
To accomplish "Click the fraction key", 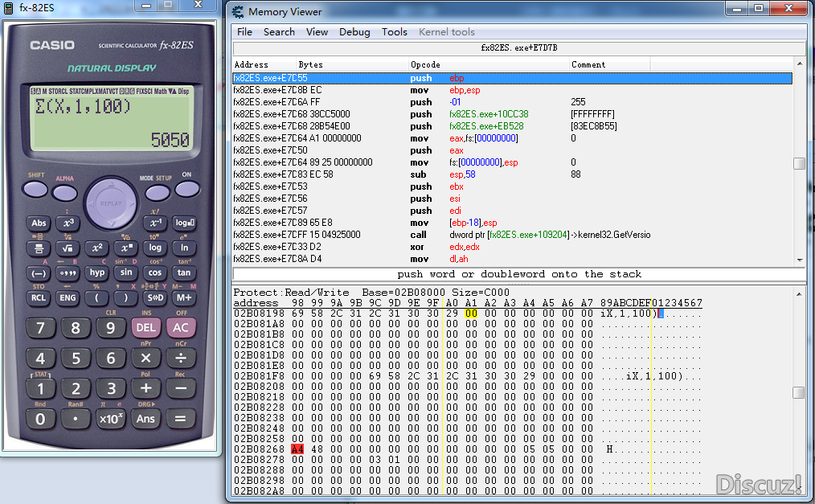I will [39, 248].
